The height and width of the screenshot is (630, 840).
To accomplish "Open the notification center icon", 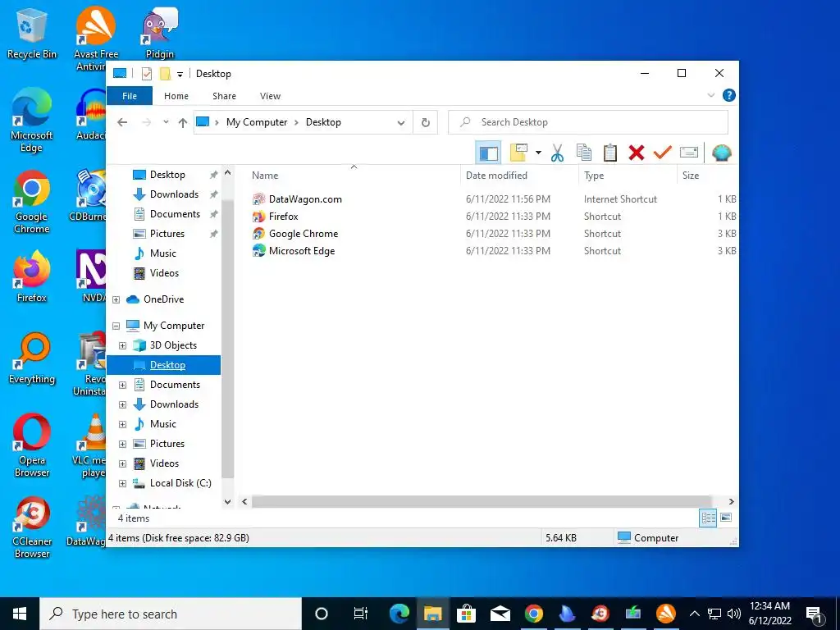I will 815,614.
